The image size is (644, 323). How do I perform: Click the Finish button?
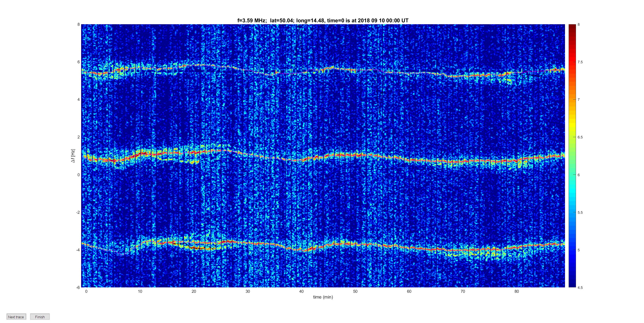click(40, 317)
